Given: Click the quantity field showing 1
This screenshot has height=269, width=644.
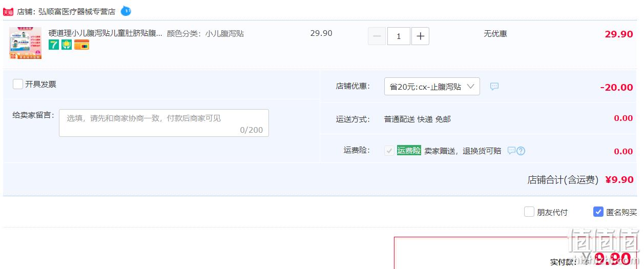Looking at the screenshot, I should coord(399,36).
